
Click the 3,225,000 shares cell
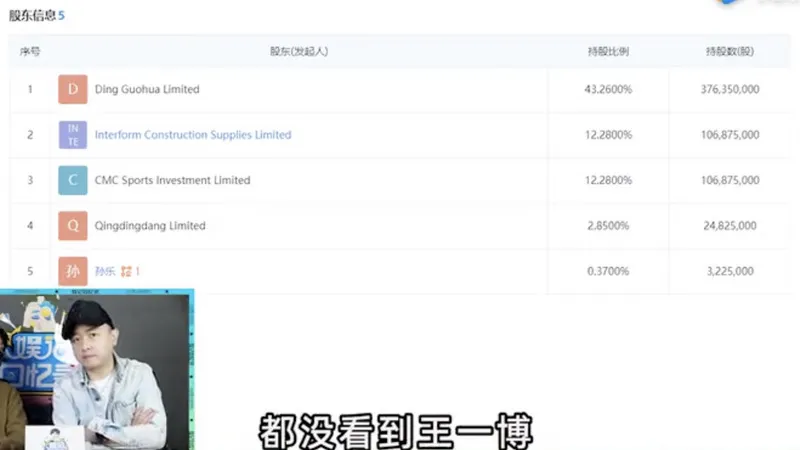[x=730, y=271]
